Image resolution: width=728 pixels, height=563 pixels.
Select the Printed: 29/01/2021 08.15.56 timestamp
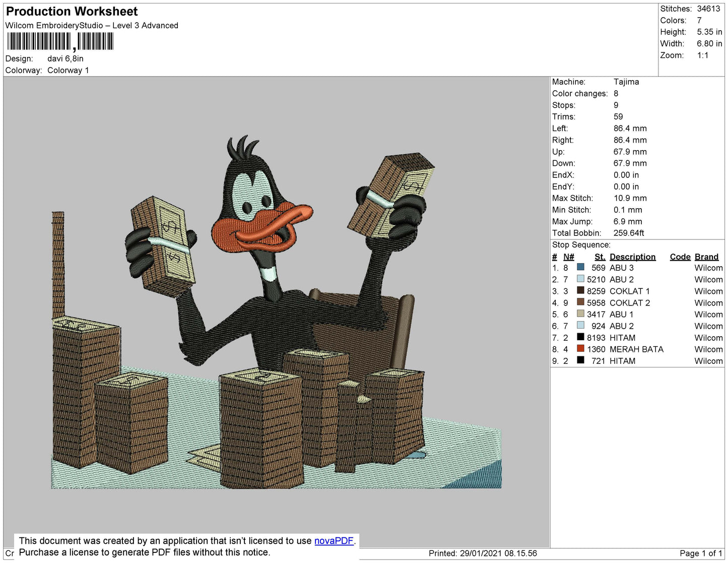click(483, 553)
